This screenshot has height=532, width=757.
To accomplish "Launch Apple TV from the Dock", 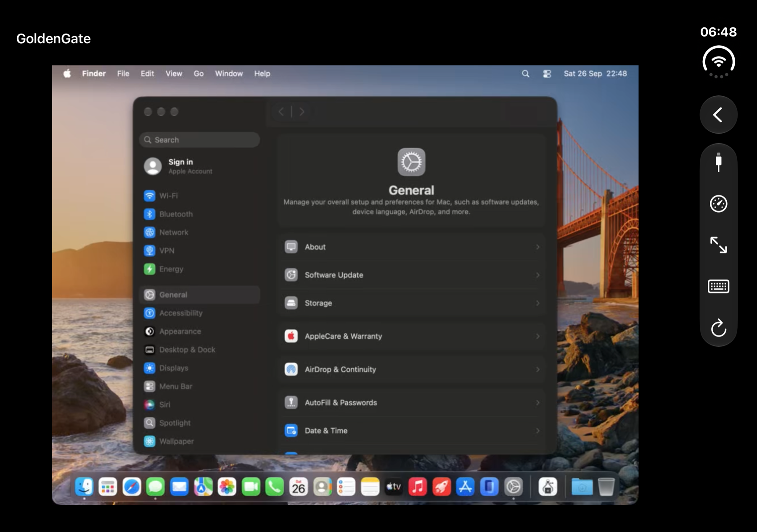I will [x=394, y=487].
